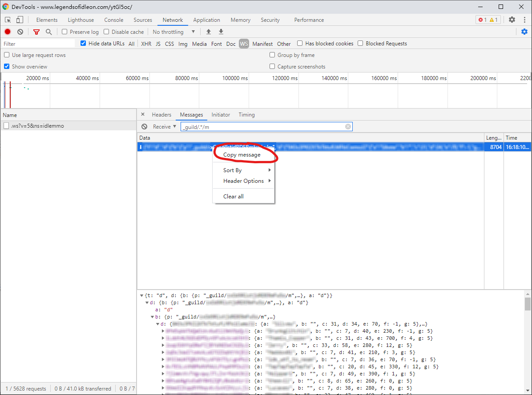This screenshot has height=395, width=532.
Task: Click the Data column header
Action: coord(310,138)
